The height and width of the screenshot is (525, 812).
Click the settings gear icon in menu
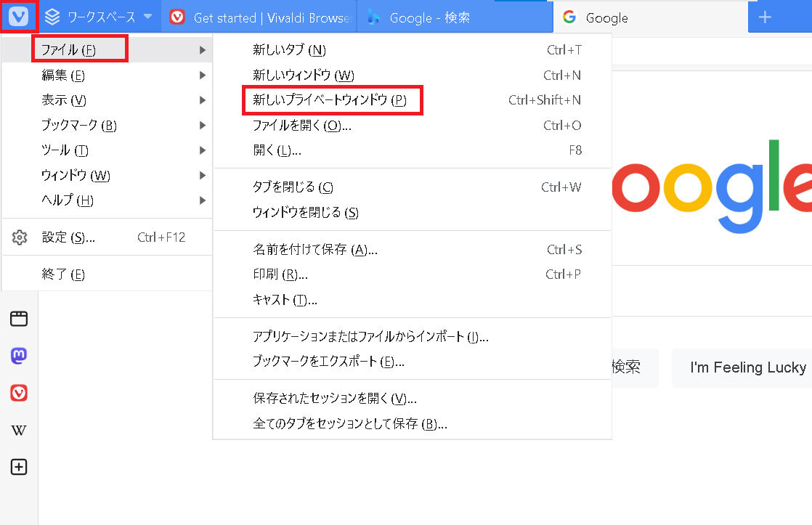pos(20,237)
